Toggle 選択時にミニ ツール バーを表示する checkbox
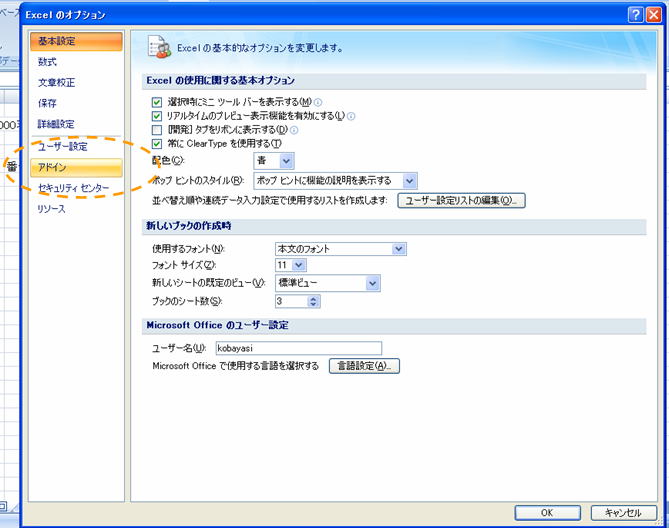 [157, 102]
